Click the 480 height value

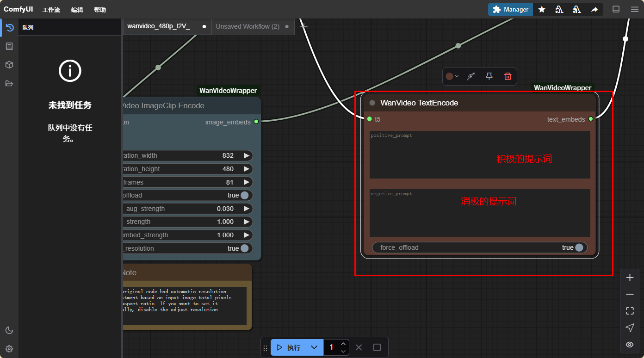(228, 169)
